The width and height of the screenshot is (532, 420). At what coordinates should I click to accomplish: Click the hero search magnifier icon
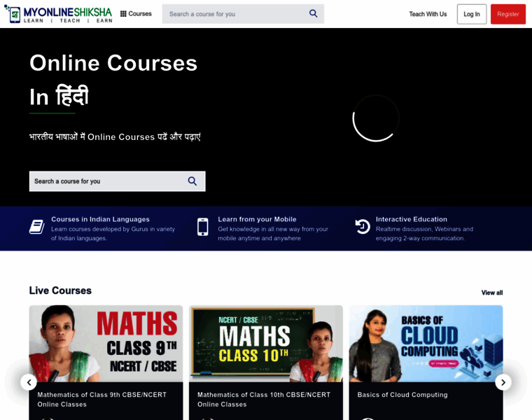pos(192,181)
